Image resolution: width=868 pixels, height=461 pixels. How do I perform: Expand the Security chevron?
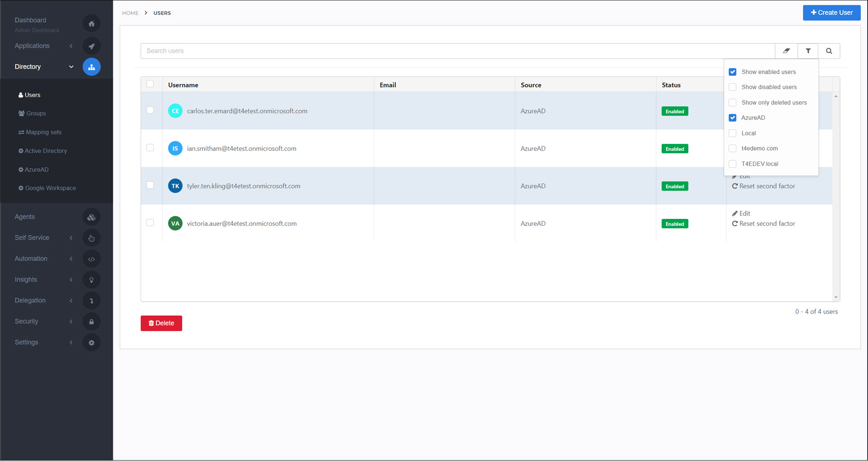71,322
